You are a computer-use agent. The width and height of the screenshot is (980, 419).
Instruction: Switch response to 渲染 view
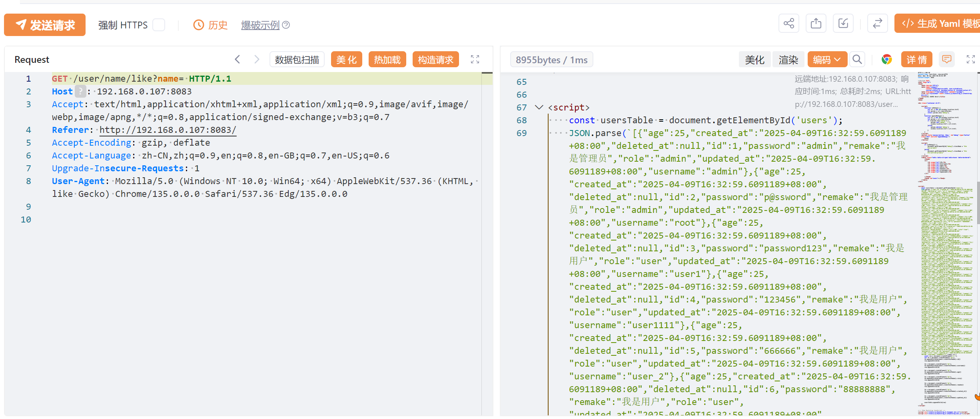click(788, 60)
